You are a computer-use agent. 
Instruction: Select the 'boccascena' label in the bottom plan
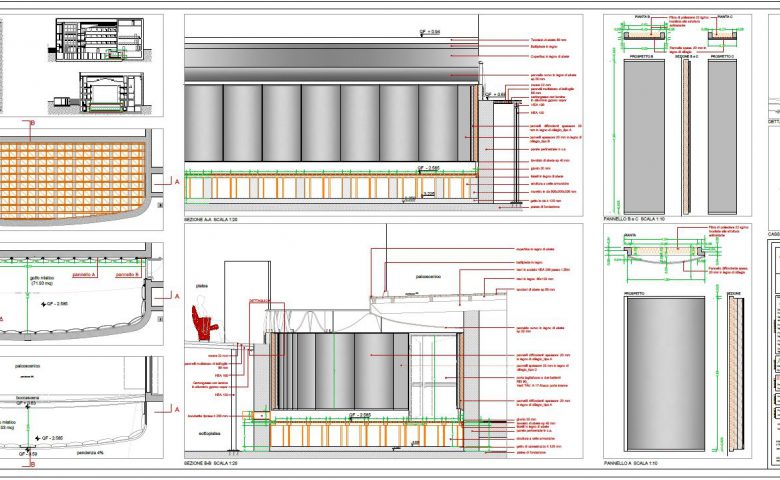[x=27, y=398]
